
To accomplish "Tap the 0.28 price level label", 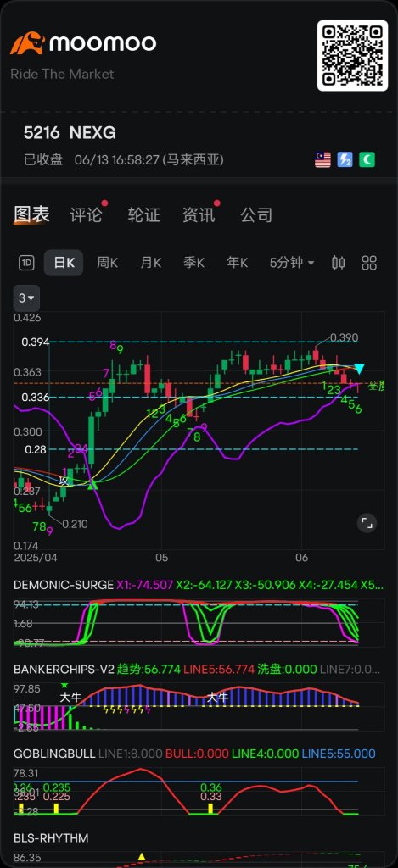I will (36, 449).
